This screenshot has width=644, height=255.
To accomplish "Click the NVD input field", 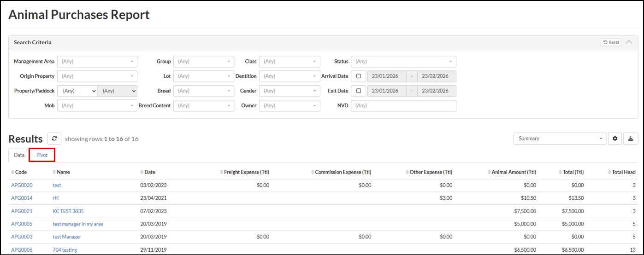I will click(x=403, y=106).
